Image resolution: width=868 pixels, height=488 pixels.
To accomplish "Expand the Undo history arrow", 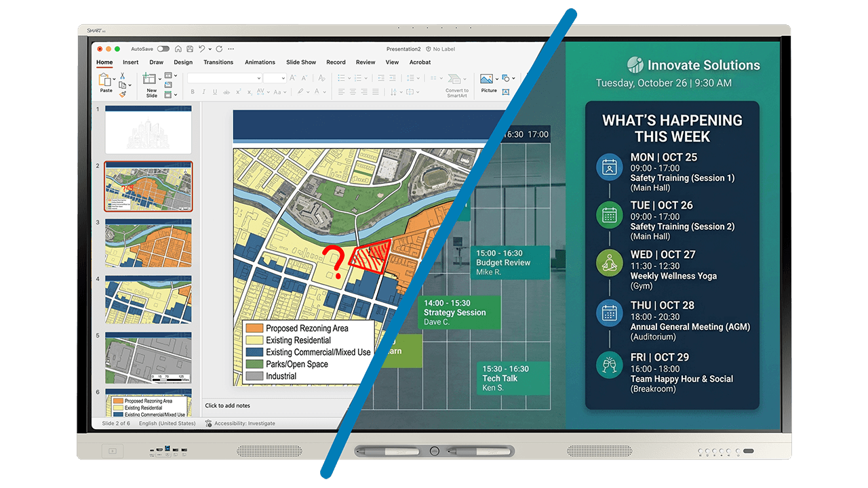I will coord(210,49).
